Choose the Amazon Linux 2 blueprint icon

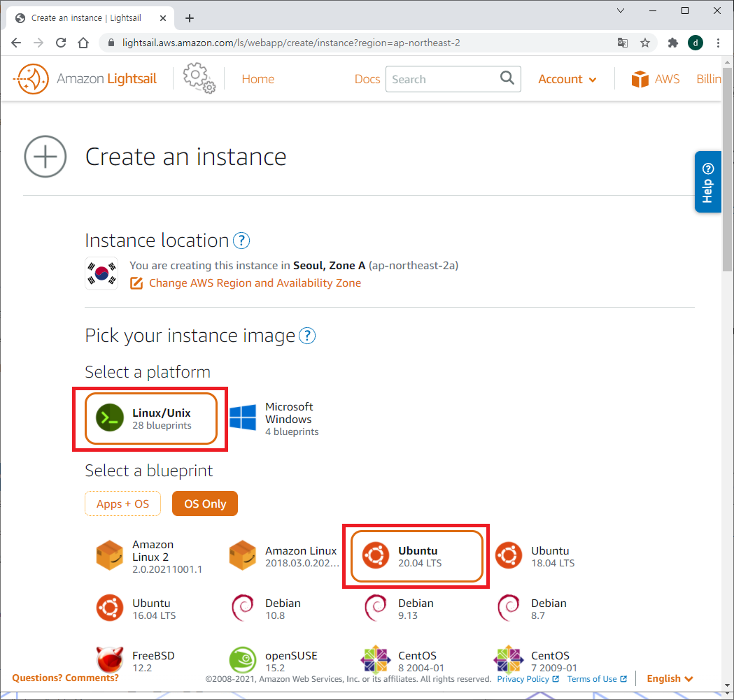[x=110, y=555]
